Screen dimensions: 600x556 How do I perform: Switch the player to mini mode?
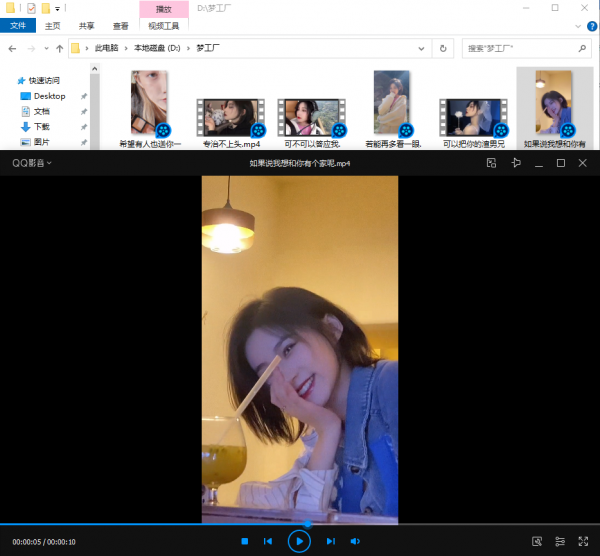(x=491, y=162)
